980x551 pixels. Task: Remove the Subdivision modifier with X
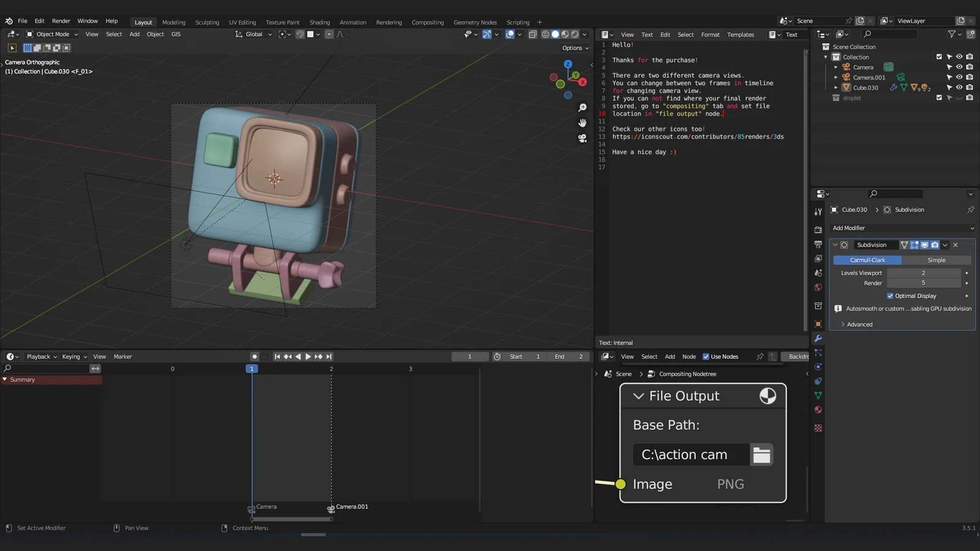(x=956, y=245)
